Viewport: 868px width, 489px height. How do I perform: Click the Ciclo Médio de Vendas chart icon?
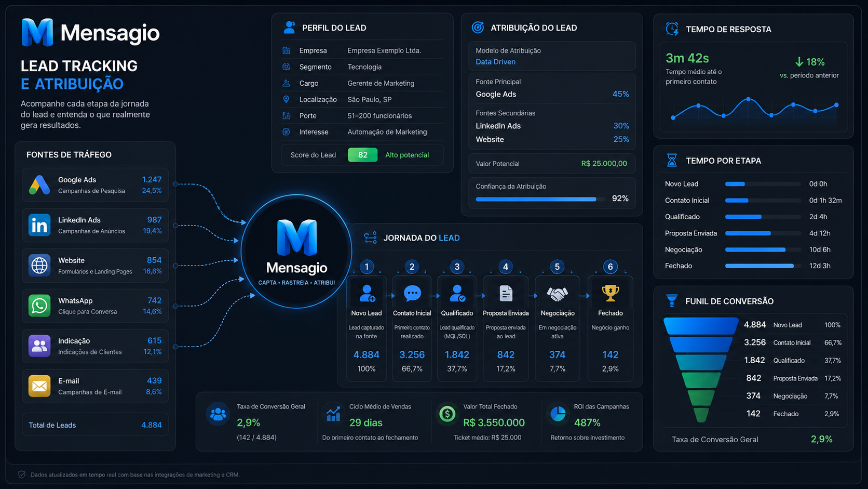(x=333, y=414)
